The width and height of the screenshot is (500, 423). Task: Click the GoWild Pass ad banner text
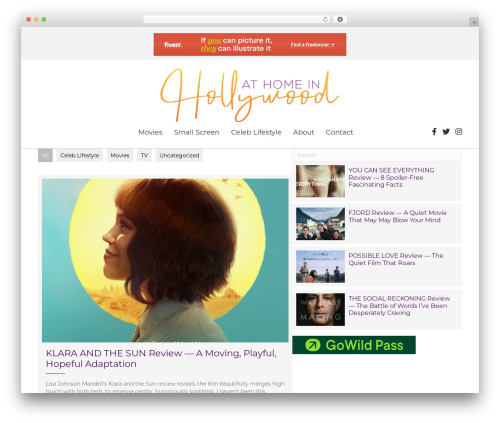tap(364, 345)
